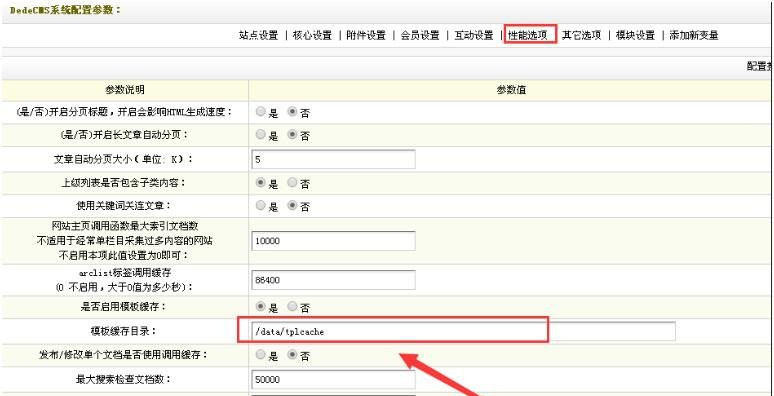Click the arclist标签调用缓存 field

333,280
